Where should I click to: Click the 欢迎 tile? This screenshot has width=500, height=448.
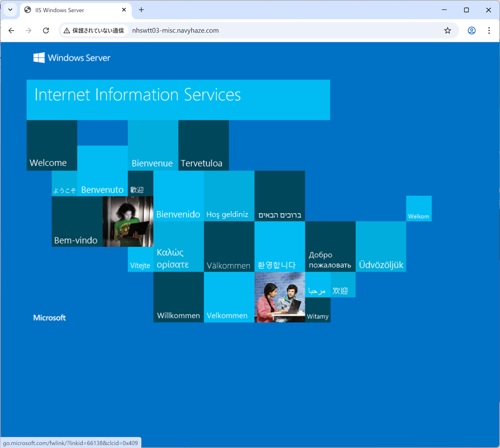(x=343, y=285)
